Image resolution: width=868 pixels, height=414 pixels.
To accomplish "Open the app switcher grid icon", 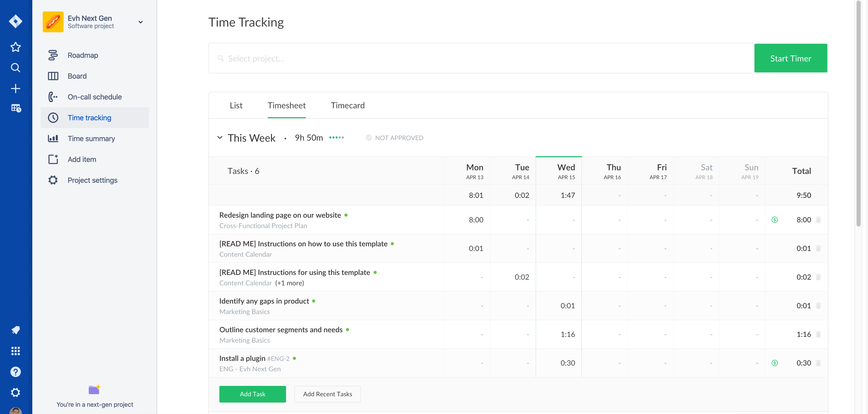I will point(16,351).
